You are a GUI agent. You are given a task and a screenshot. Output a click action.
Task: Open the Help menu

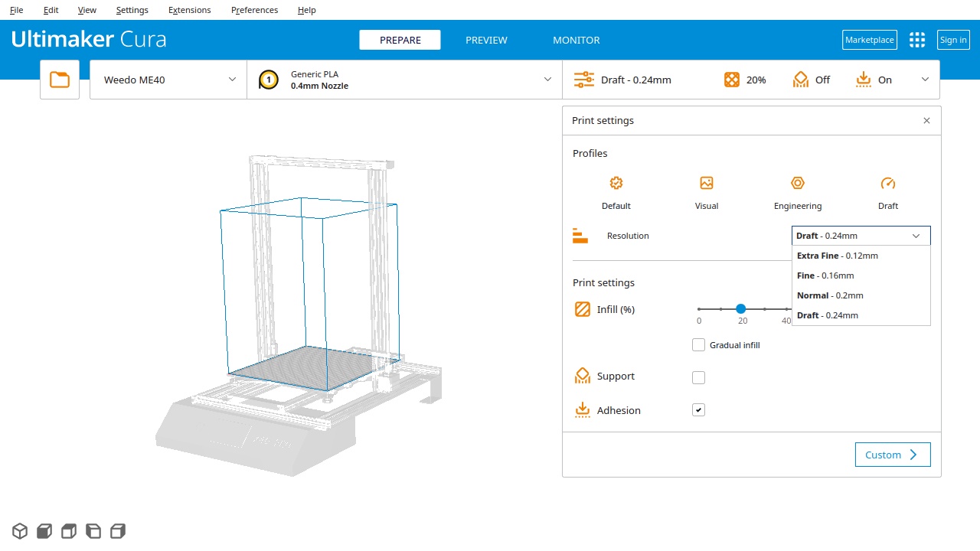tap(306, 10)
